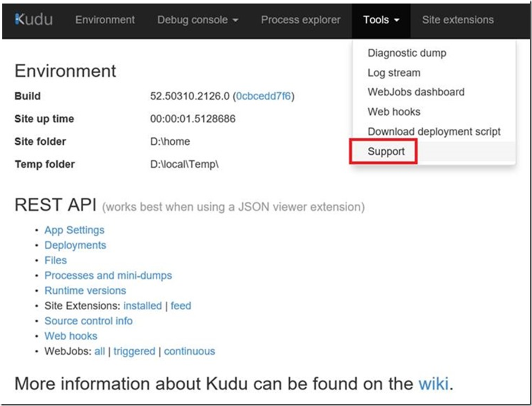Click the Environment page heading

coord(65,71)
